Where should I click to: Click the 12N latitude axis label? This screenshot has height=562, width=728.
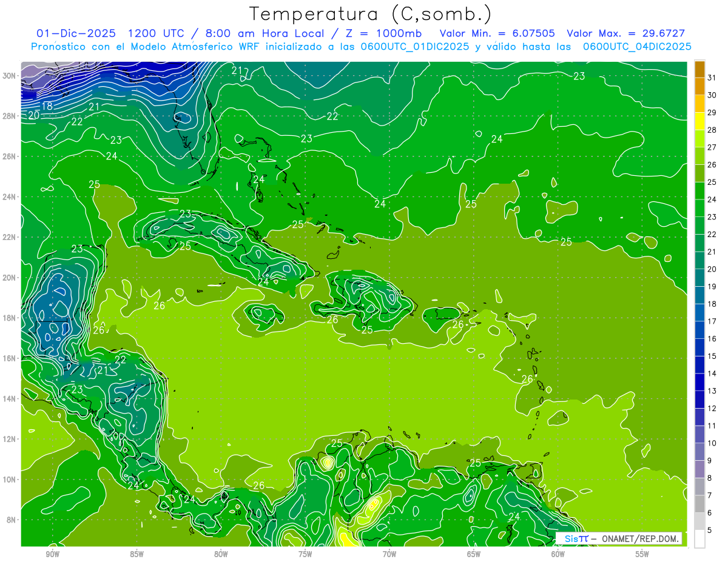[10, 439]
